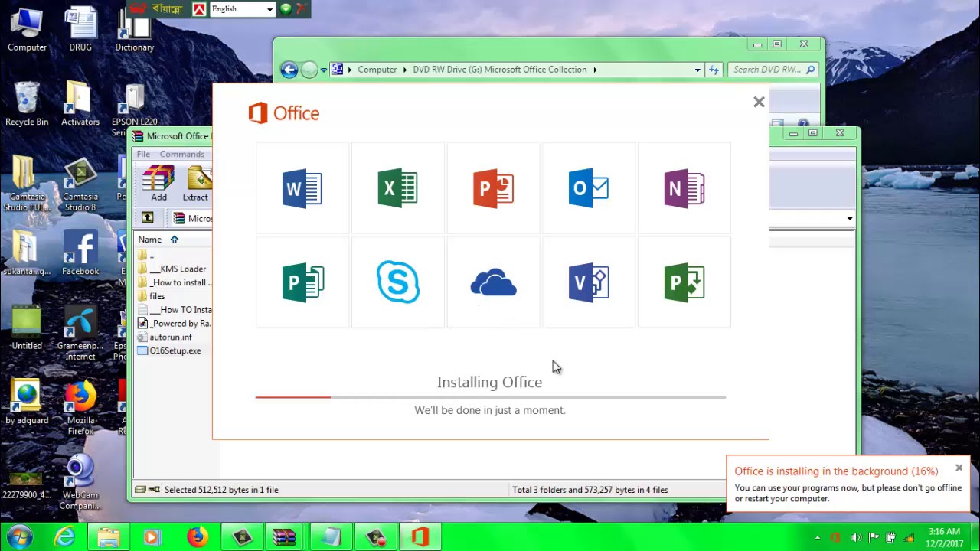Switch to Office installer taskbar button
980x551 pixels.
tap(420, 538)
